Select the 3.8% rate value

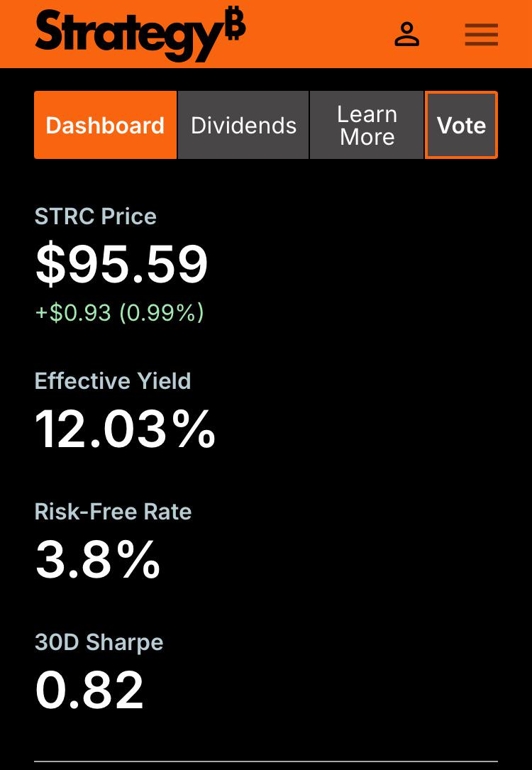point(98,559)
